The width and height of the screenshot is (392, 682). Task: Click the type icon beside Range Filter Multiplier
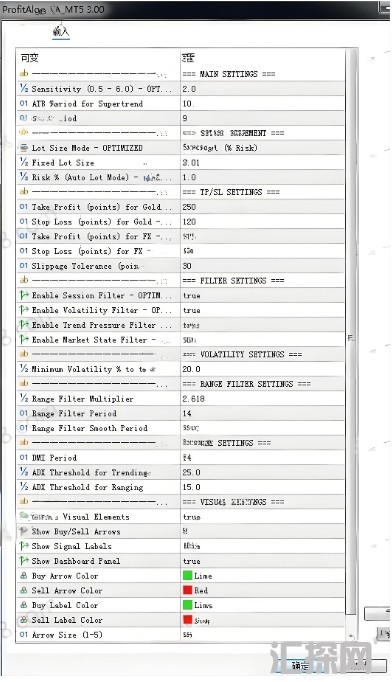pos(24,398)
